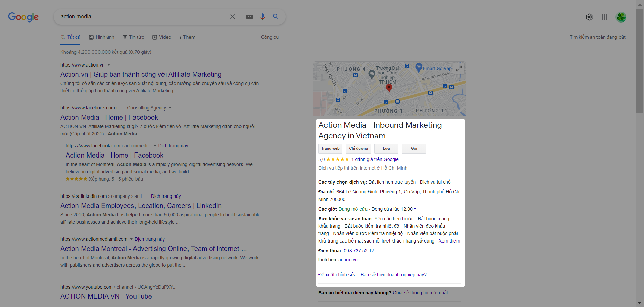644x307 pixels.
Task: Start voice search with microphone icon
Action: [263, 17]
